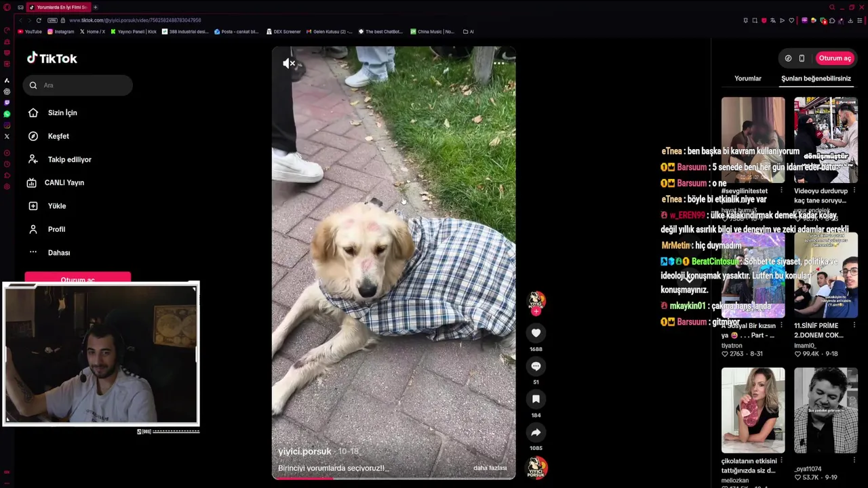Open the sound disc icon at bottom
The height and width of the screenshot is (488, 868).
(x=536, y=468)
